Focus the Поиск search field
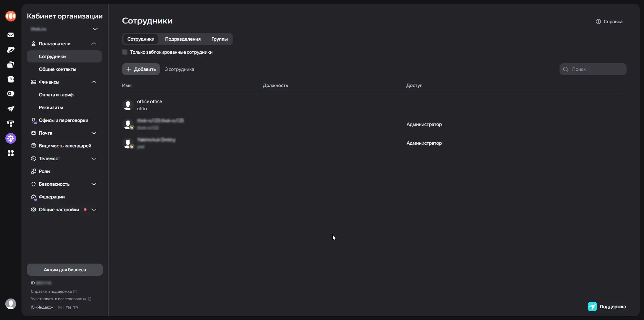The height and width of the screenshot is (320, 644). tap(593, 69)
